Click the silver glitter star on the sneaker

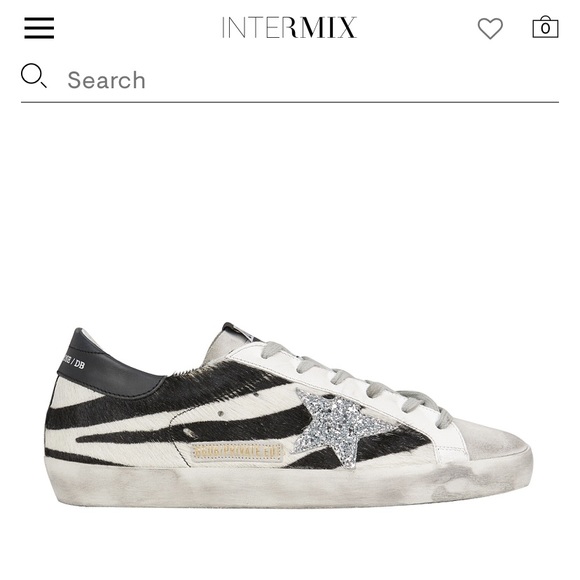338,425
